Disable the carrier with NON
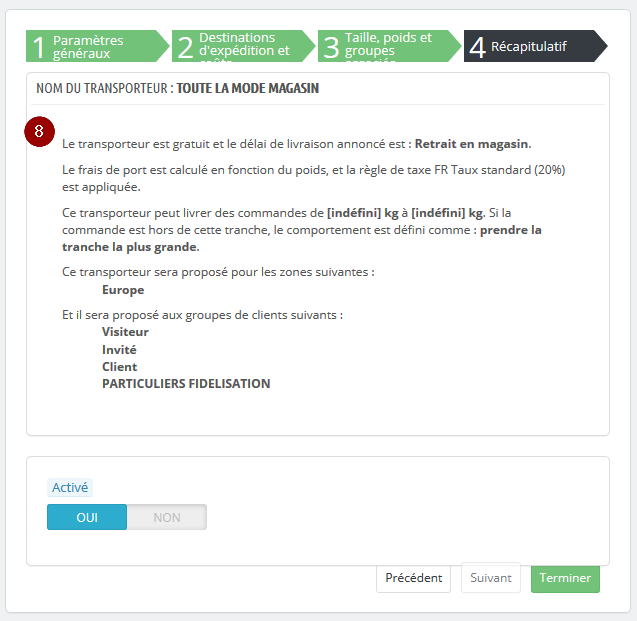The width and height of the screenshot is (637, 621). point(167,517)
